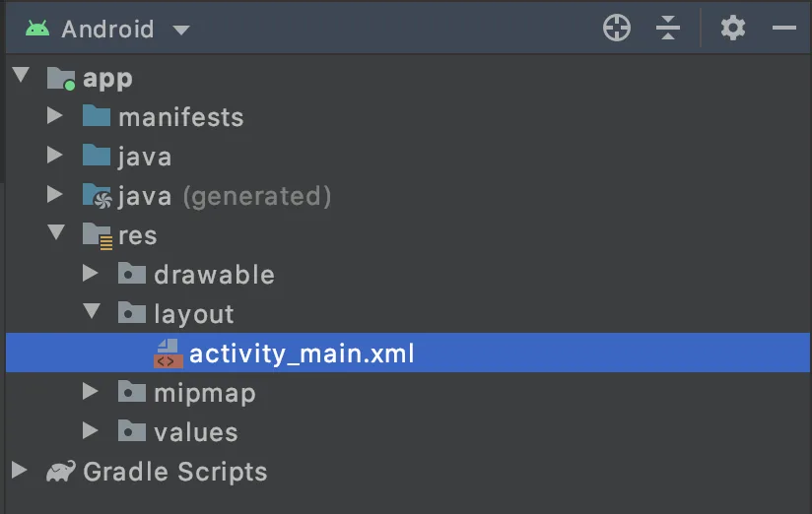Click the activity_main.xml layout file icon
This screenshot has height=514, width=812.
click(x=169, y=353)
